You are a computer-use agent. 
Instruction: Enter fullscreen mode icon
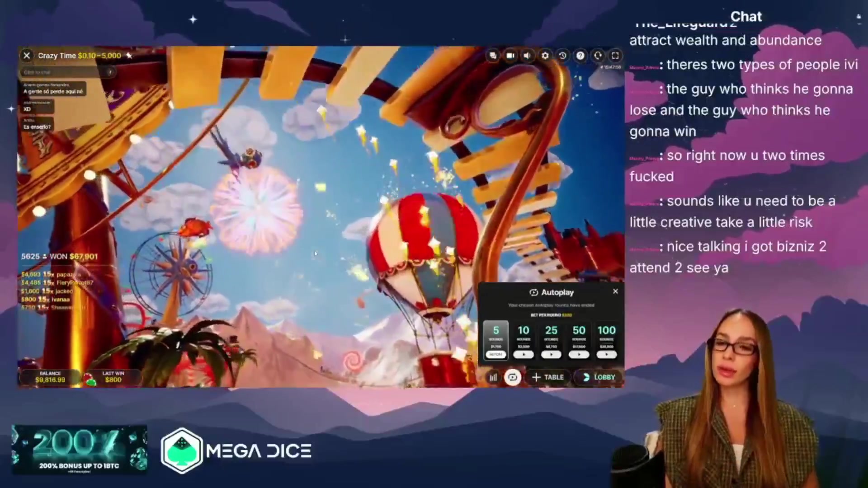pyautogui.click(x=615, y=56)
